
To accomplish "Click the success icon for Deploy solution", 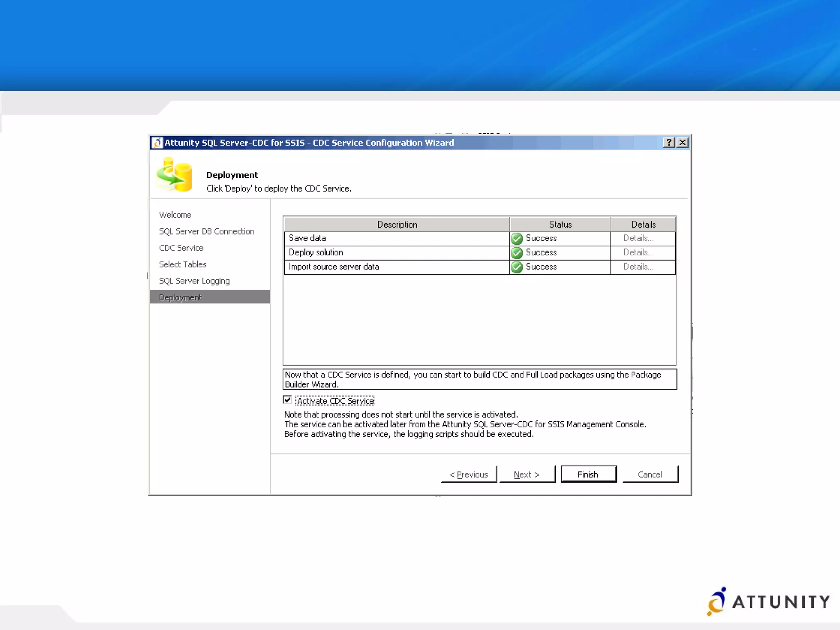I will coord(517,253).
